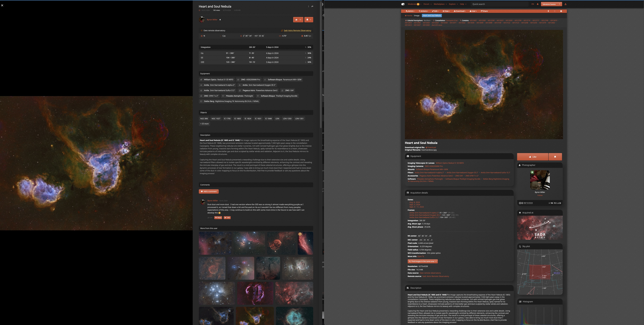Click the Own remote observatory link
Screen dimensions: 644x325
tap(214, 30)
